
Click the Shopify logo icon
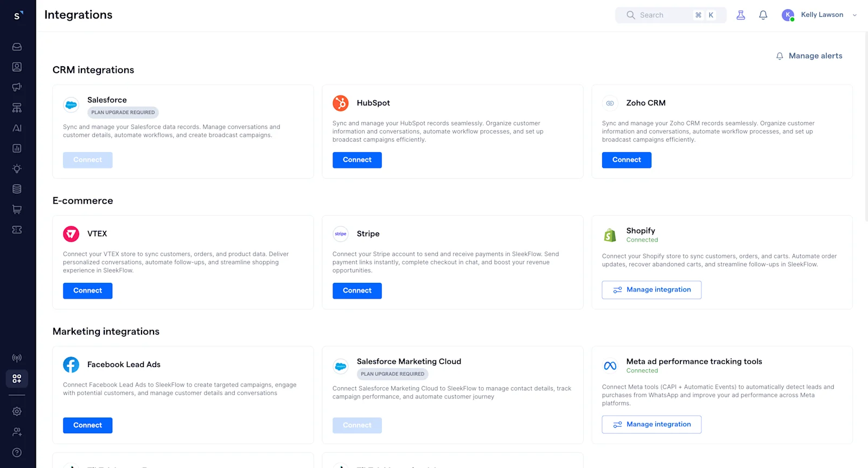610,235
